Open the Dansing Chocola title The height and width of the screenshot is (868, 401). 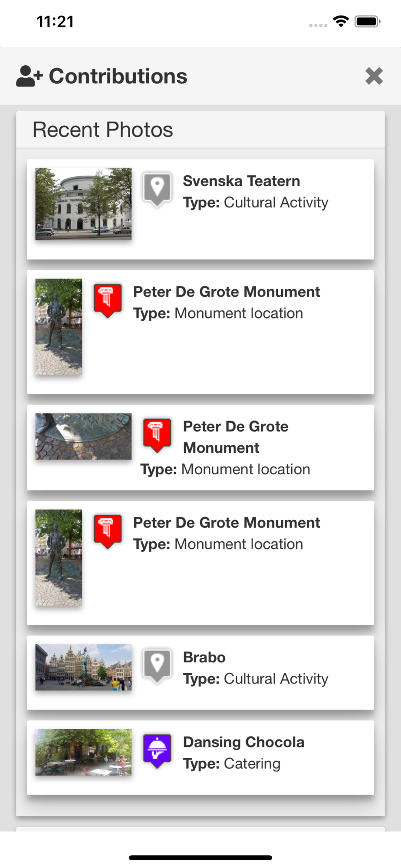[x=243, y=742]
